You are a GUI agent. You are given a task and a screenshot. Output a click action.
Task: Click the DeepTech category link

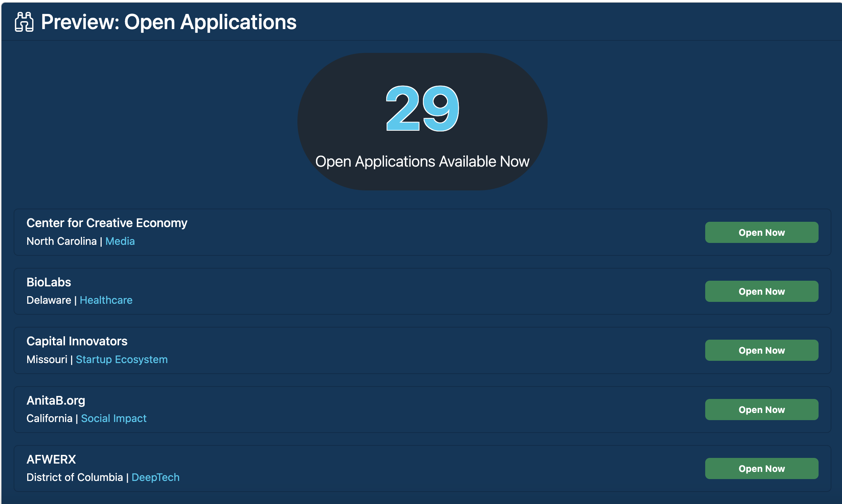pos(155,477)
